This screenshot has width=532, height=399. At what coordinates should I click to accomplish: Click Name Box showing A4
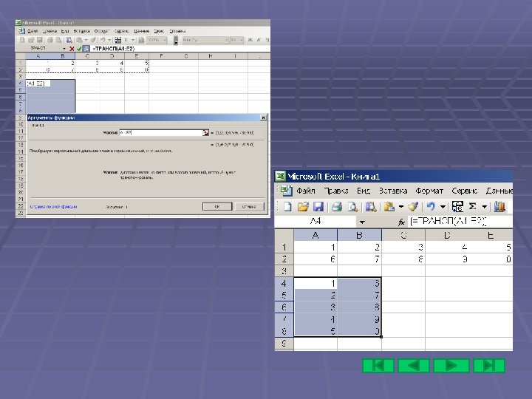pyautogui.click(x=316, y=222)
